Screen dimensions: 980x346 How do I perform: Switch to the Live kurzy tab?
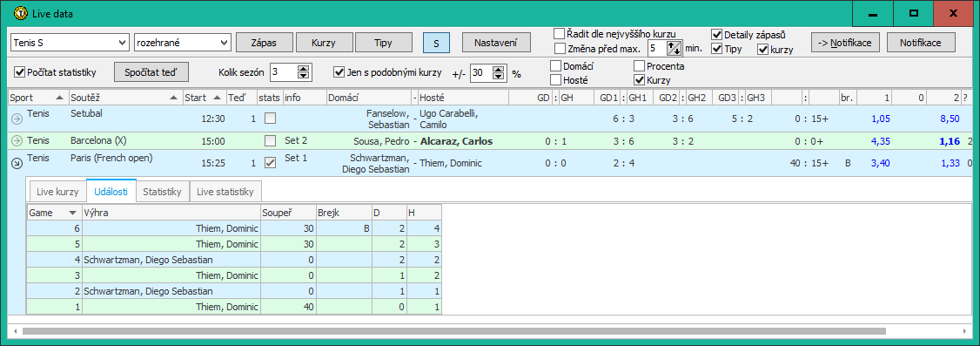coord(57,192)
